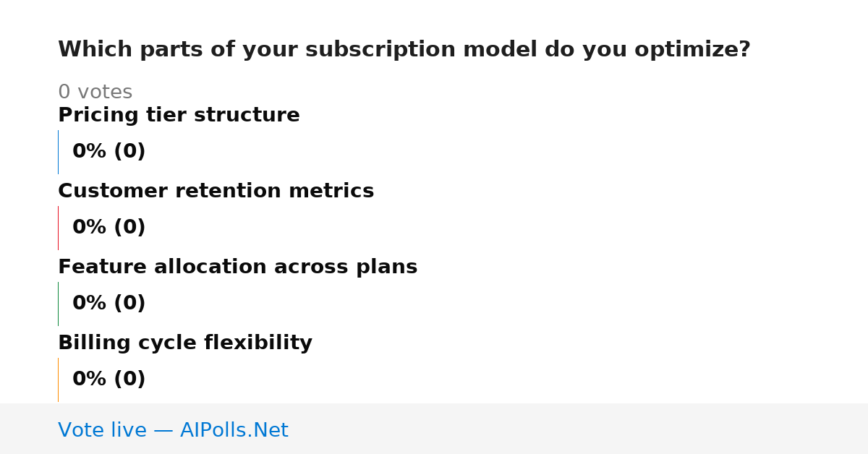The height and width of the screenshot is (454, 868).
Task: Select the Feature allocation across plans option
Action: (237, 267)
